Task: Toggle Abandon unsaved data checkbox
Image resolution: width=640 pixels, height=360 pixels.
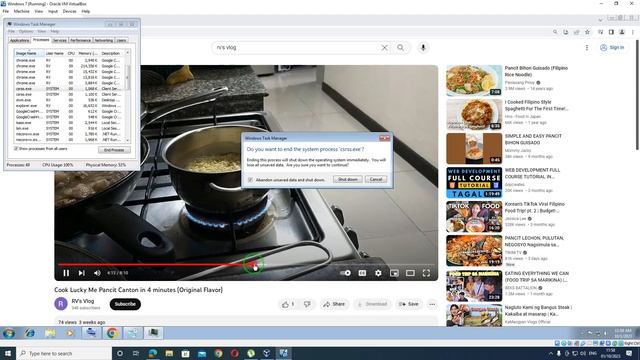Action: point(250,180)
